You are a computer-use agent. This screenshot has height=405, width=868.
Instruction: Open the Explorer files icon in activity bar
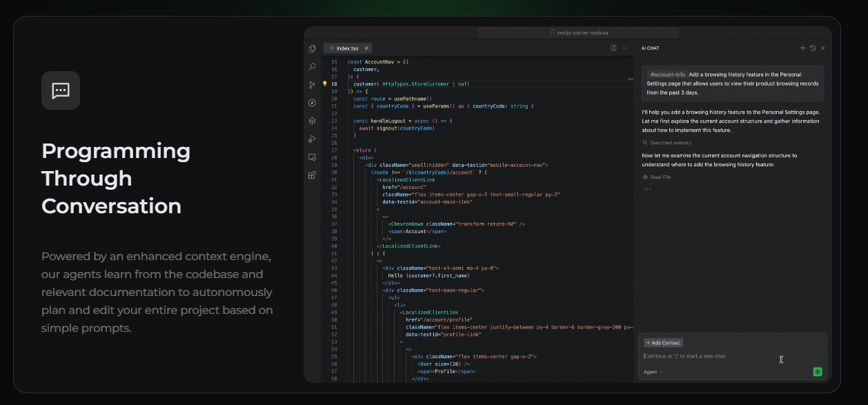pos(313,49)
